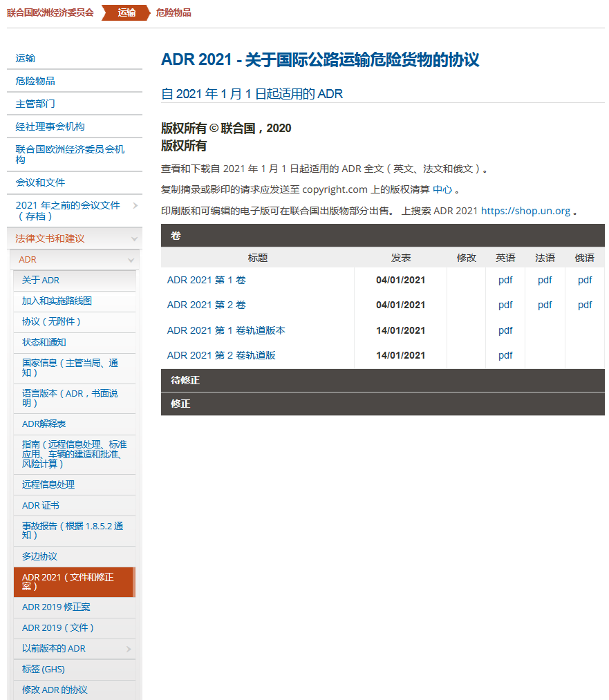Open 事故报告（根据 1.8.5.2 通知） page

coord(73,531)
